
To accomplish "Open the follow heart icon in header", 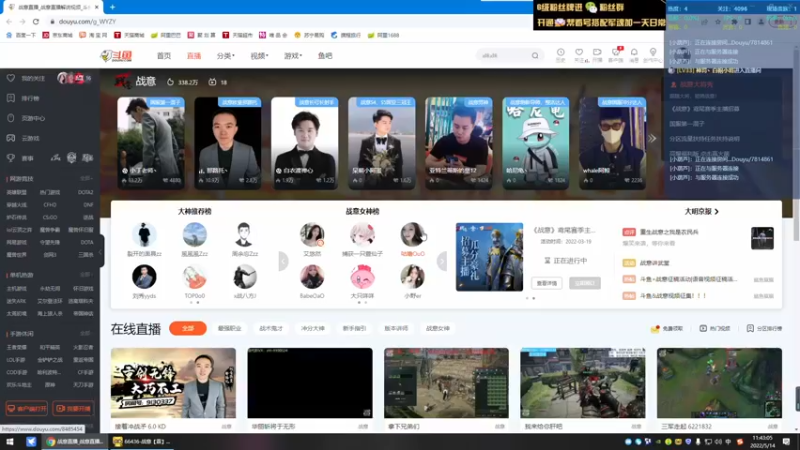I will (579, 55).
